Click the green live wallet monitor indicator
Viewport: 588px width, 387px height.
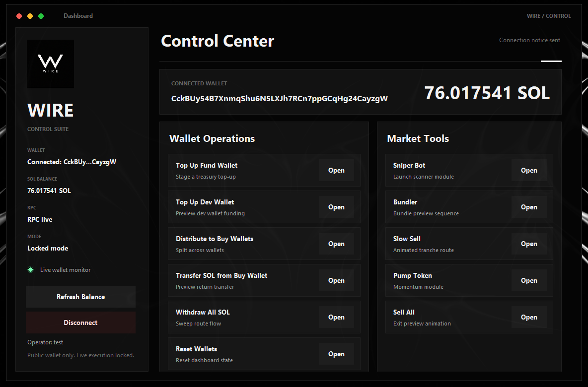(31, 270)
